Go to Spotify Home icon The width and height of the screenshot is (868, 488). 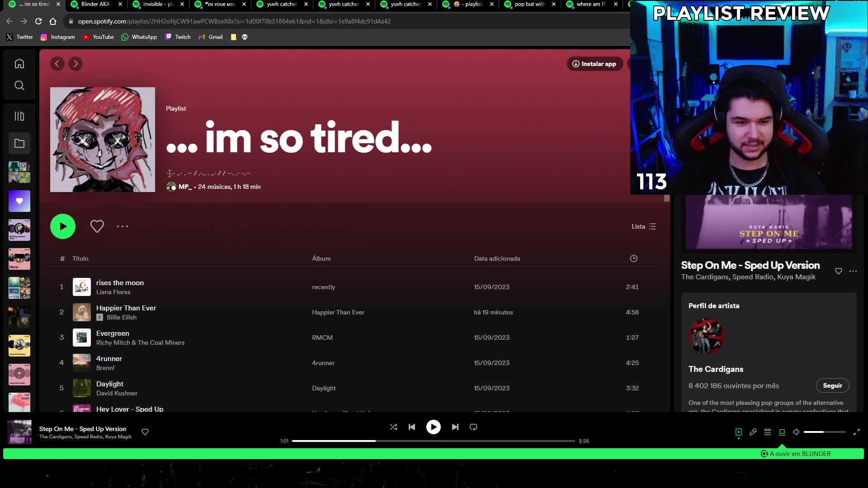19,64
